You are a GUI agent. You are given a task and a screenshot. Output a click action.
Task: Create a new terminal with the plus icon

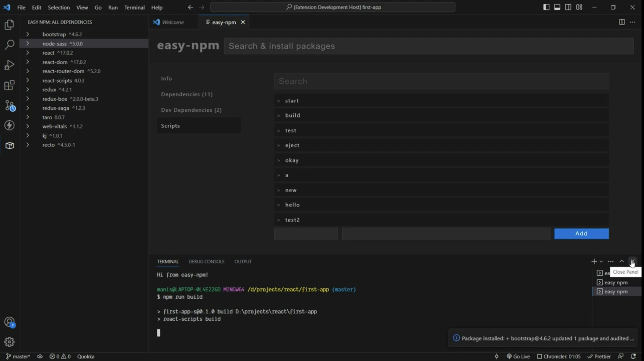coord(594,261)
